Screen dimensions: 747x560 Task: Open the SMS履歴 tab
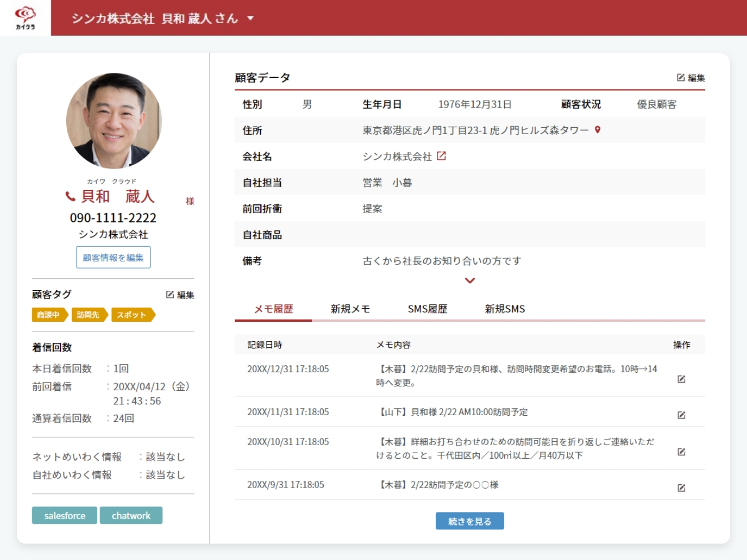[427, 309]
